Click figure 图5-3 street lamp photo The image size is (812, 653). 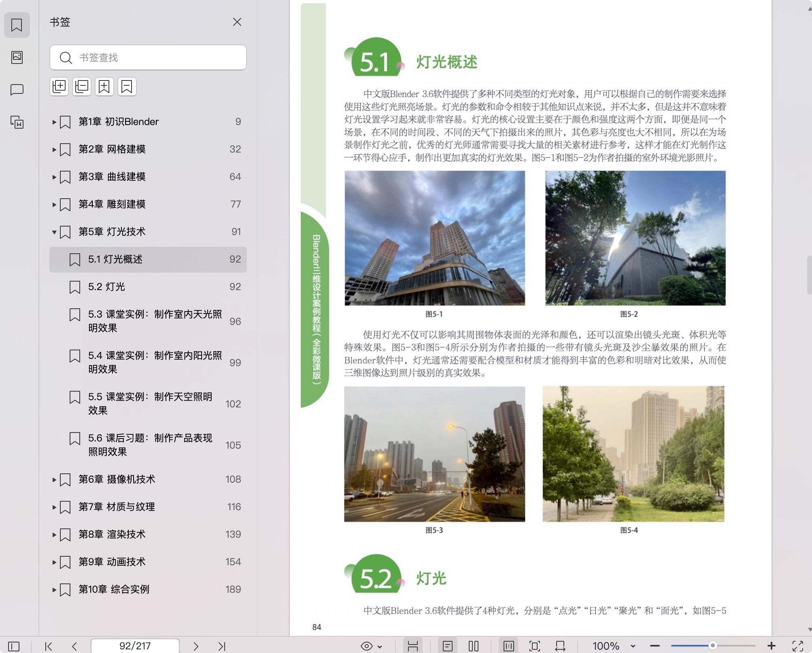point(435,454)
